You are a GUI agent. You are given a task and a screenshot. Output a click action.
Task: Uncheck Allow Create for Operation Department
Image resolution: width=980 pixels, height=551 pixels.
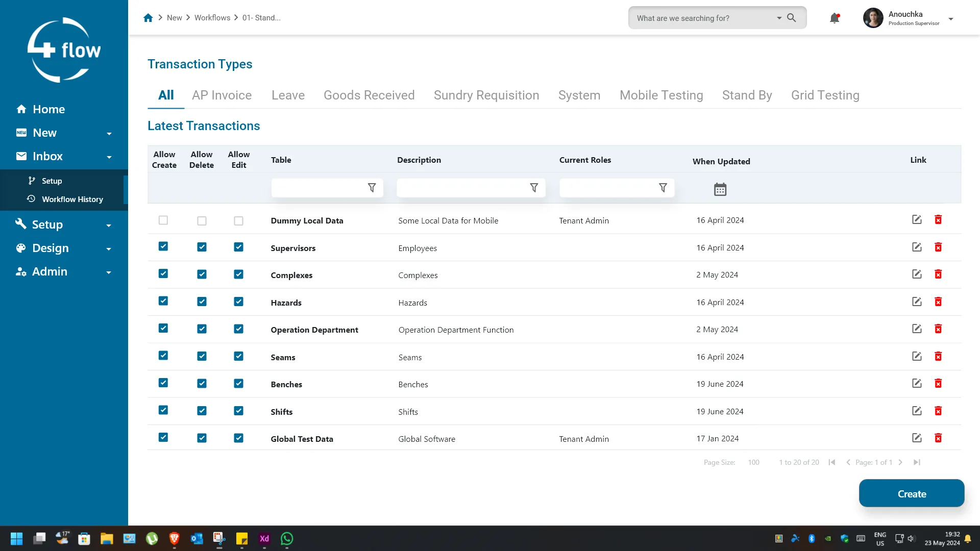(163, 329)
